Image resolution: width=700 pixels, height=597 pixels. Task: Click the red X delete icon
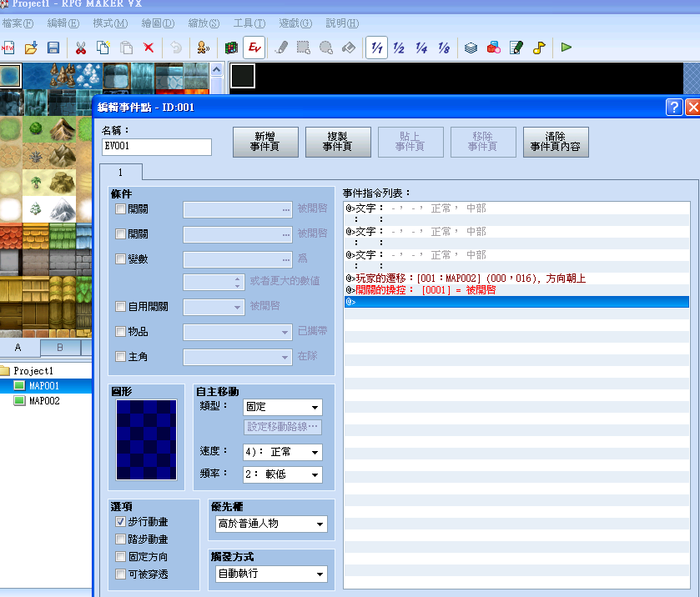tap(149, 48)
